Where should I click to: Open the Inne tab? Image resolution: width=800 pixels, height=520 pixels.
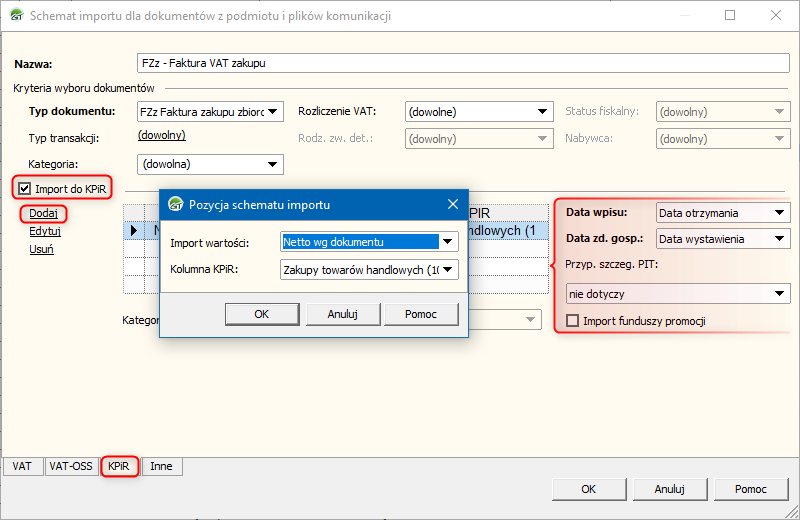(x=161, y=466)
